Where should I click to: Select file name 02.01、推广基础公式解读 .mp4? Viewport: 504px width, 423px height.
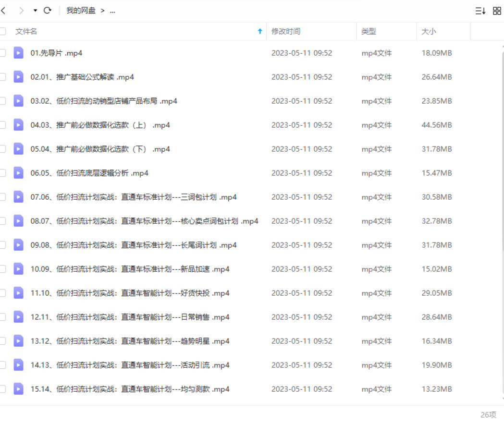coord(82,77)
